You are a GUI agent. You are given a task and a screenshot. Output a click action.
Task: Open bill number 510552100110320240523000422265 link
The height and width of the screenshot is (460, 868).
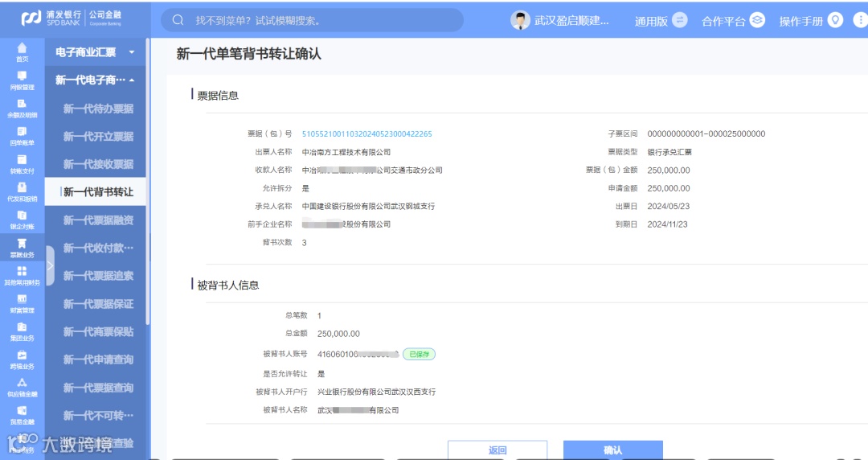pyautogui.click(x=366, y=134)
